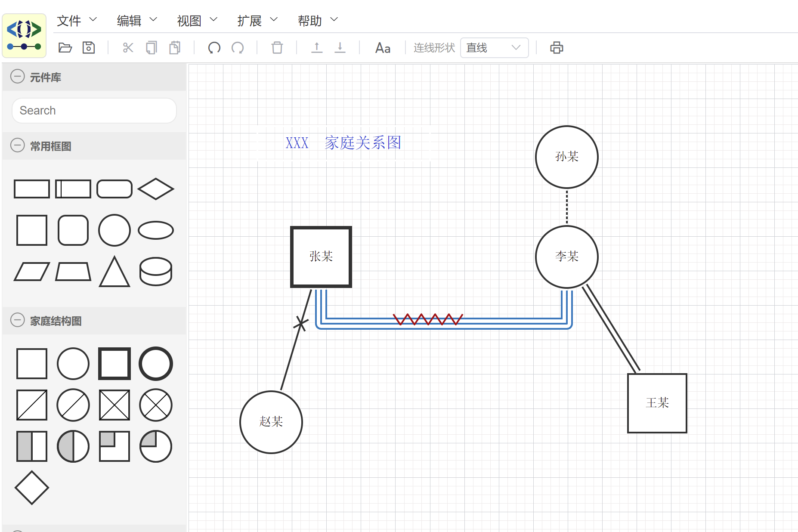Screen dimensions: 798x532
Task: Click the Search input field
Action: point(94,111)
